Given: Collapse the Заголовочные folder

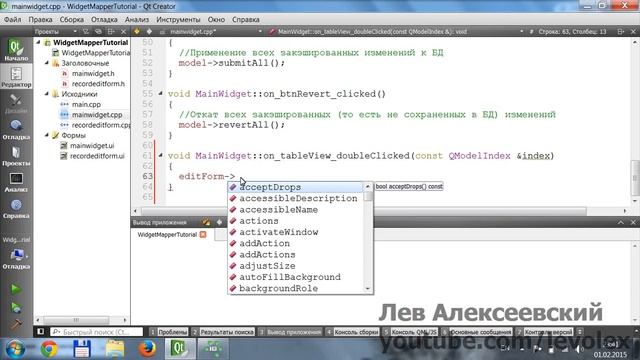Looking at the screenshot, I should (x=47, y=63).
